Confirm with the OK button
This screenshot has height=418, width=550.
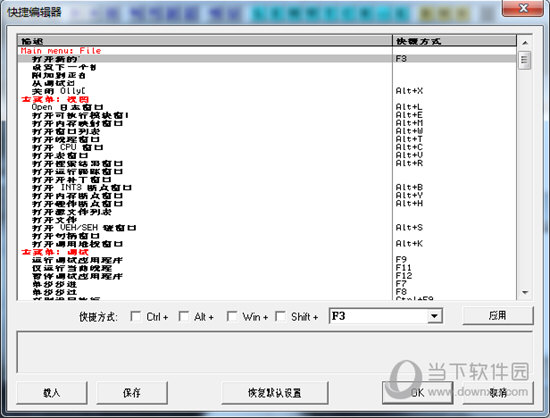click(x=417, y=393)
